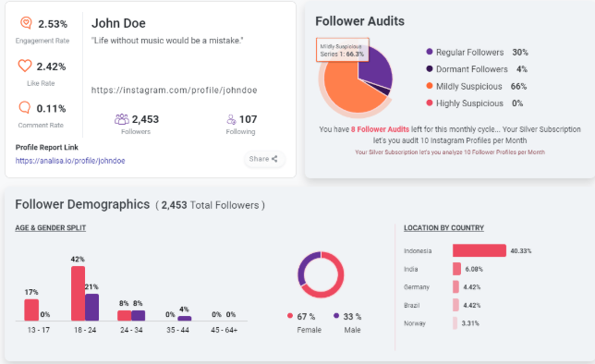Click the gender donut chart
This screenshot has width=595, height=364.
pyautogui.click(x=321, y=274)
